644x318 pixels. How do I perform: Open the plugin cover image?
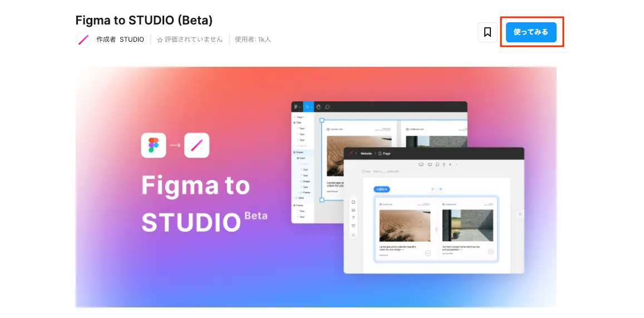316,187
